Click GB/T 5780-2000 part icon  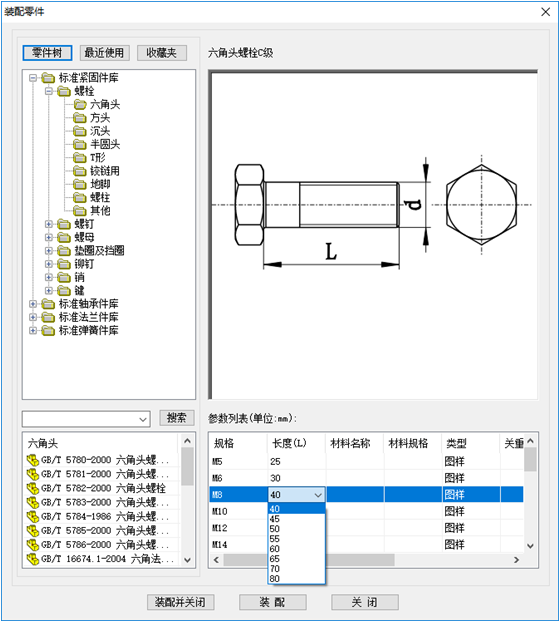pos(33,460)
